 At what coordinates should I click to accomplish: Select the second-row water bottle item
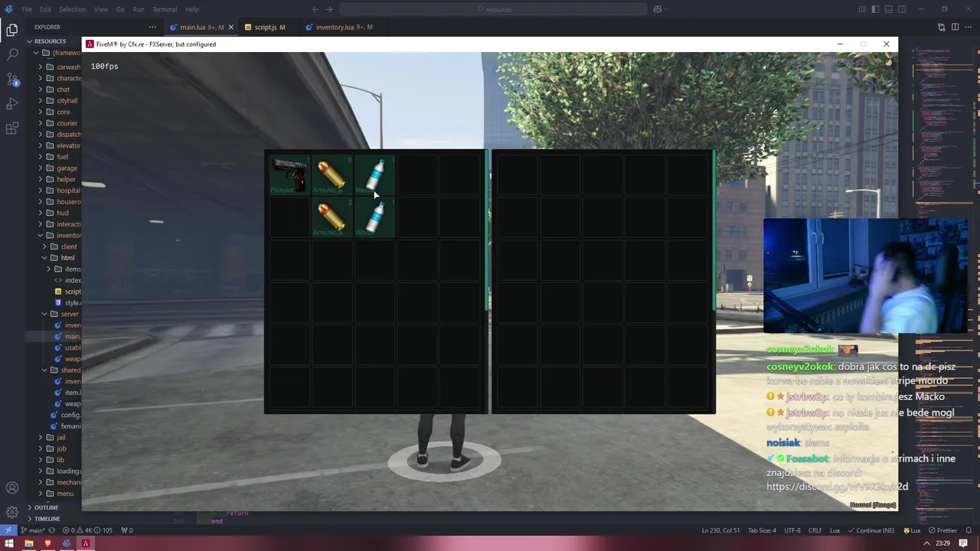tap(374, 218)
